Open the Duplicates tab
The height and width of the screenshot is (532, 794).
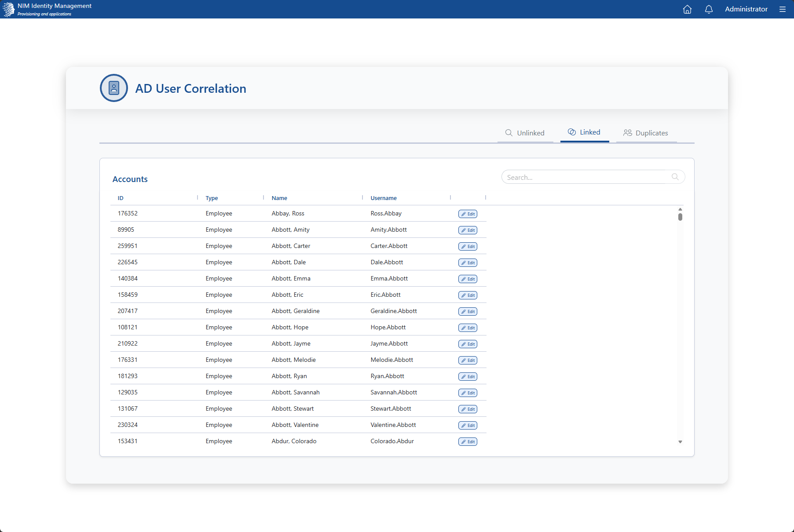pos(646,133)
